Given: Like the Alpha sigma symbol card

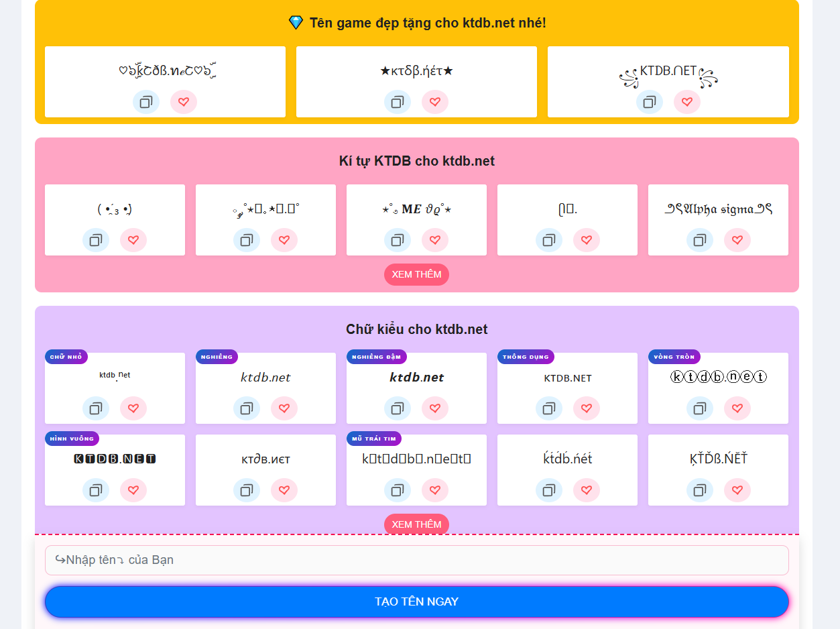Looking at the screenshot, I should 737,240.
